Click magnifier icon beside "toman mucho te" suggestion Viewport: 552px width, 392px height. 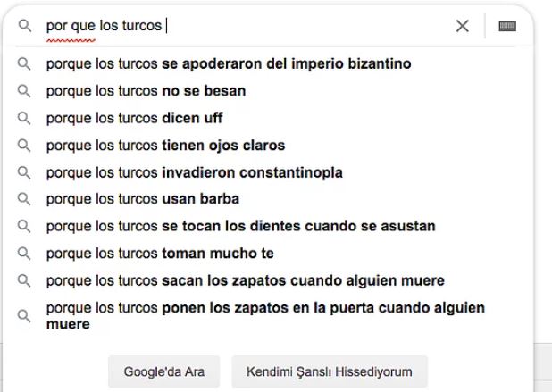coord(25,254)
